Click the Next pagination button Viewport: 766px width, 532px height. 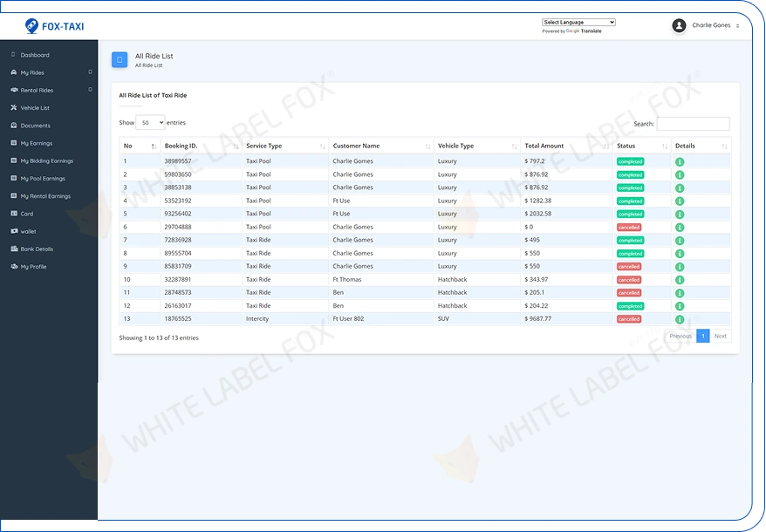pos(720,336)
